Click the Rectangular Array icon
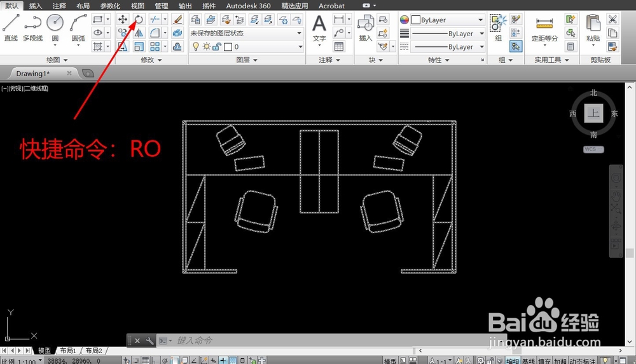The image size is (636, 364). click(x=155, y=46)
